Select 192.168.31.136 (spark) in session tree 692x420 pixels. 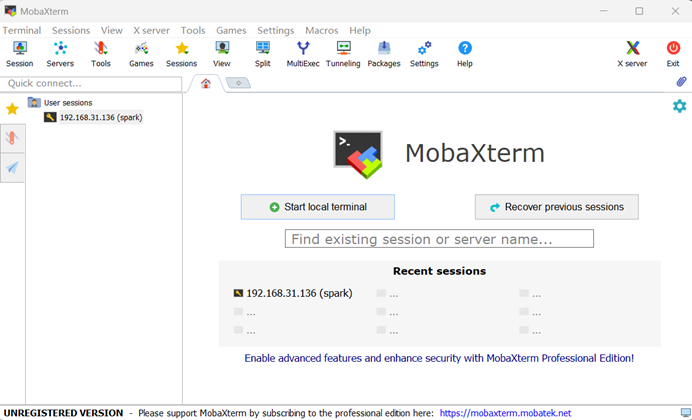point(101,117)
